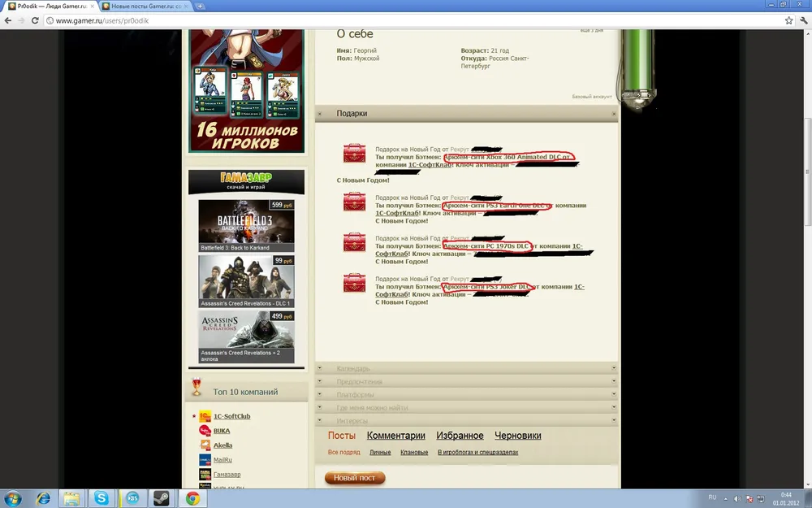Viewport: 812px width, 508px height.
Task: Filter posts by Клановые
Action: click(414, 452)
